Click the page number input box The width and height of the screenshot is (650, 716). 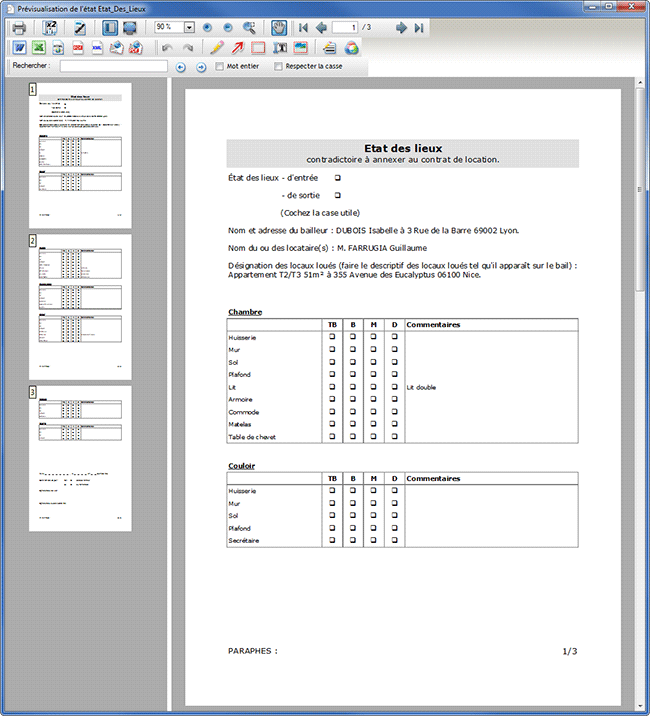click(x=344, y=28)
